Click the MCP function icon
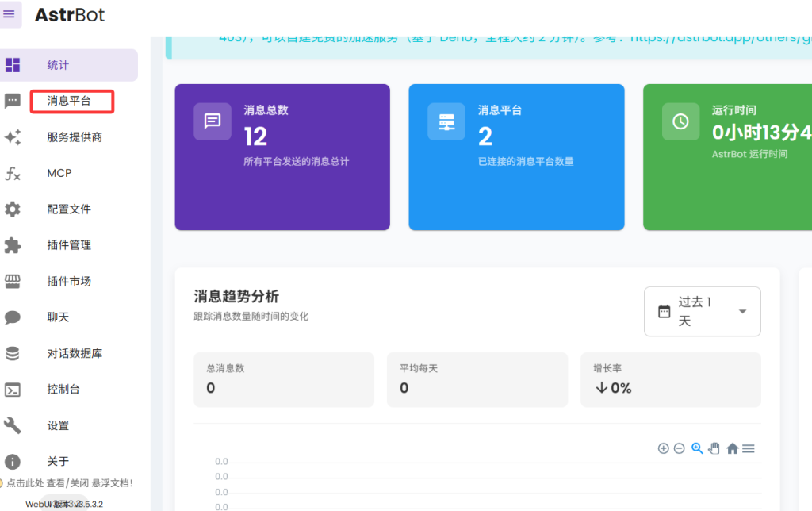This screenshot has height=511, width=812. click(x=13, y=173)
